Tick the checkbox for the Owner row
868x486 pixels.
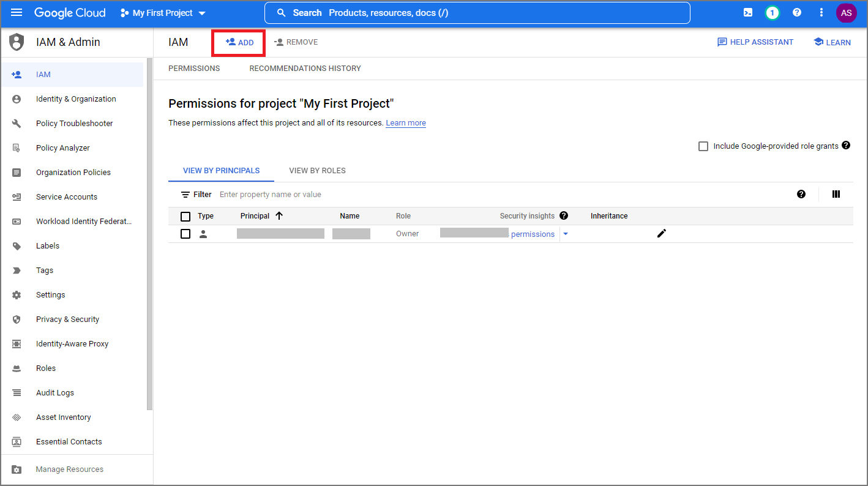tap(185, 234)
